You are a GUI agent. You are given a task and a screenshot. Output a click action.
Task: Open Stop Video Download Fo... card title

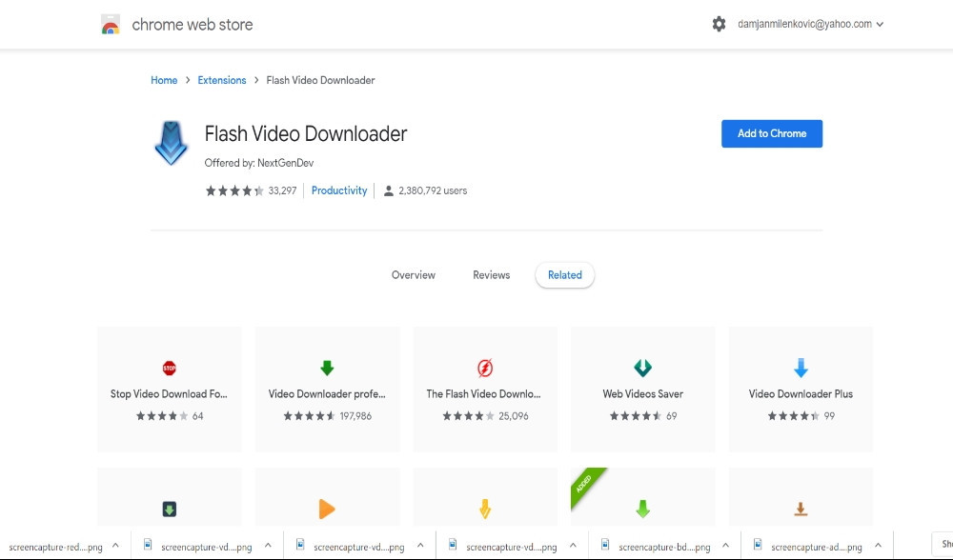pyautogui.click(x=169, y=394)
